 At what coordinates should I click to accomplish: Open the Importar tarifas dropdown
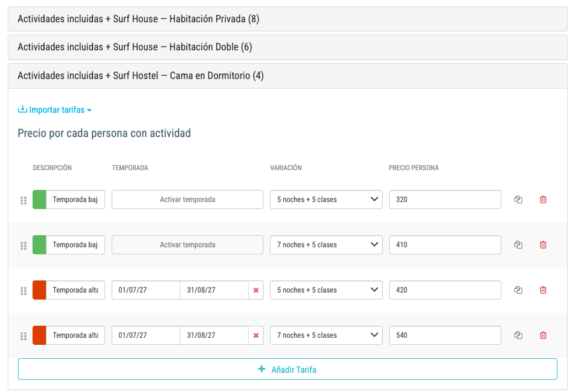click(x=55, y=110)
